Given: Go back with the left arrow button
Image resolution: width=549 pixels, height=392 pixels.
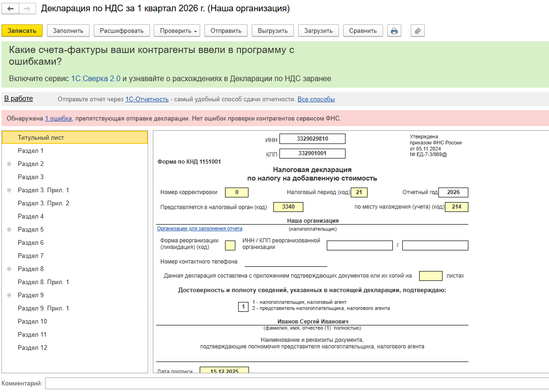Looking at the screenshot, I should pyautogui.click(x=10, y=9).
